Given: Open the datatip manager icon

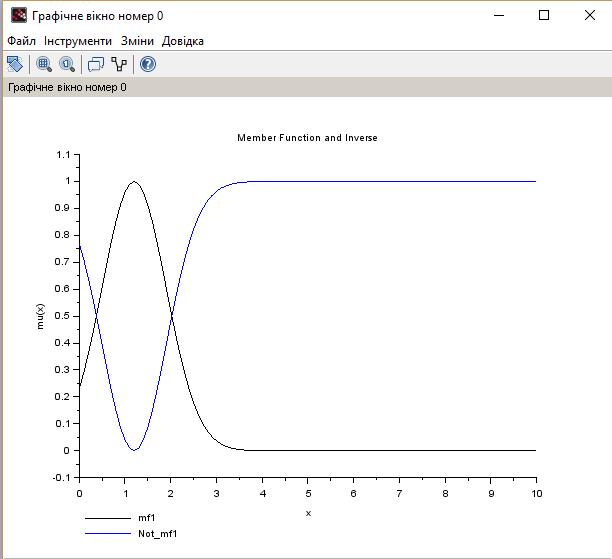Looking at the screenshot, I should tap(119, 64).
